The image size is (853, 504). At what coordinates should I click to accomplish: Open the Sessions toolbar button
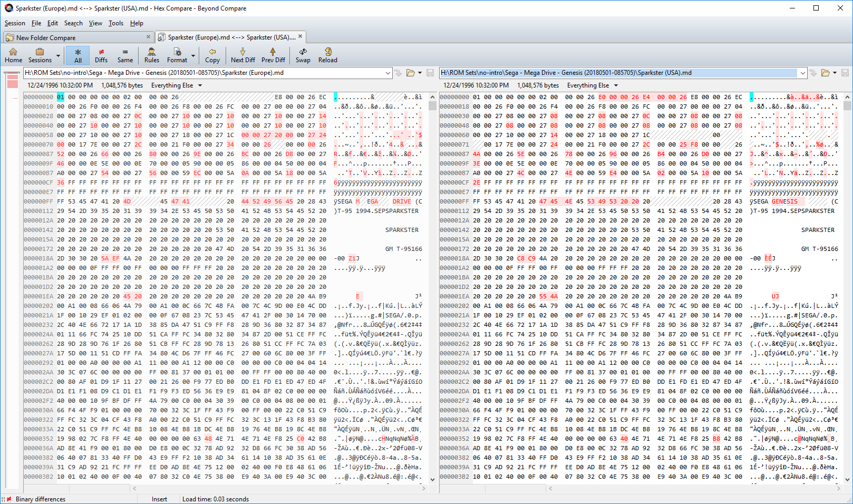click(x=40, y=55)
